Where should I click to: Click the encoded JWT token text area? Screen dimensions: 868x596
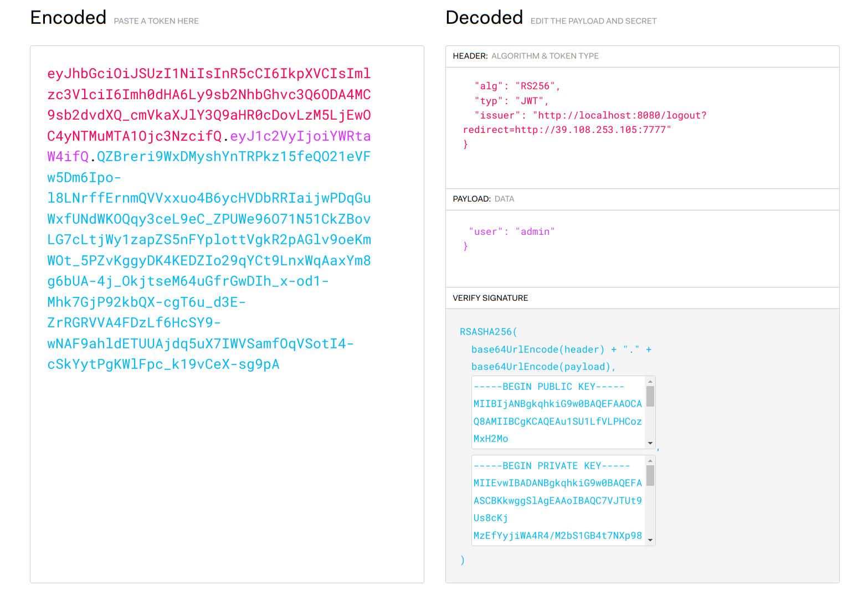[227, 314]
